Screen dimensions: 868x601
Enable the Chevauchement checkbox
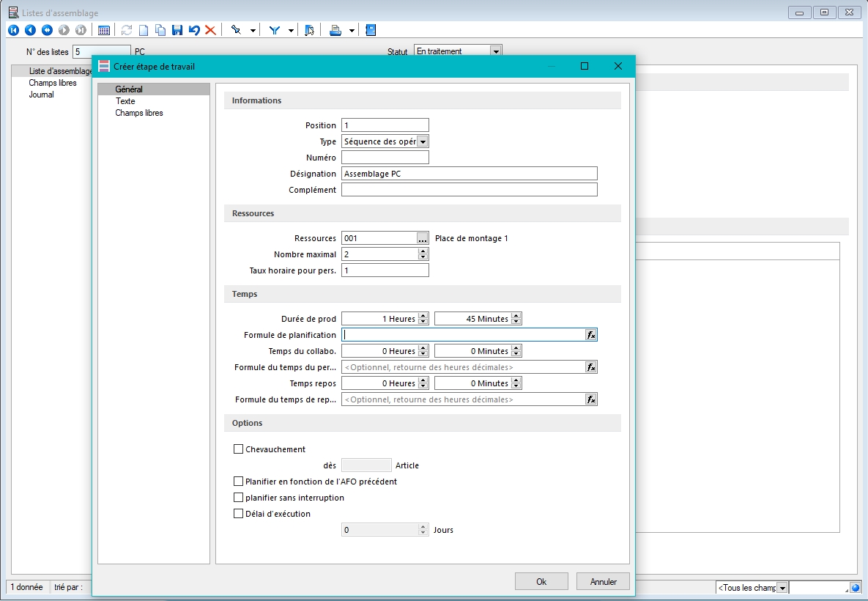tap(239, 449)
